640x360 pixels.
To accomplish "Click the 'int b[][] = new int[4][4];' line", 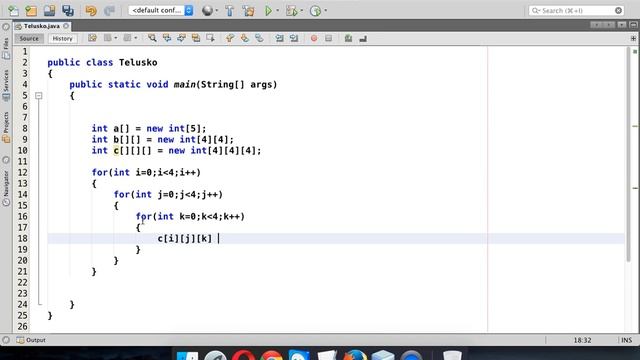I will [162, 140].
